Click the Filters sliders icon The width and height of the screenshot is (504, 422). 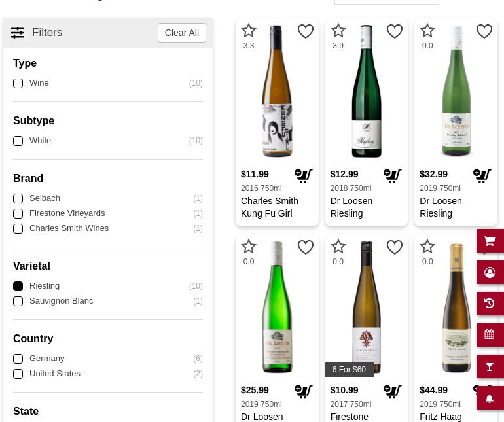click(x=18, y=33)
